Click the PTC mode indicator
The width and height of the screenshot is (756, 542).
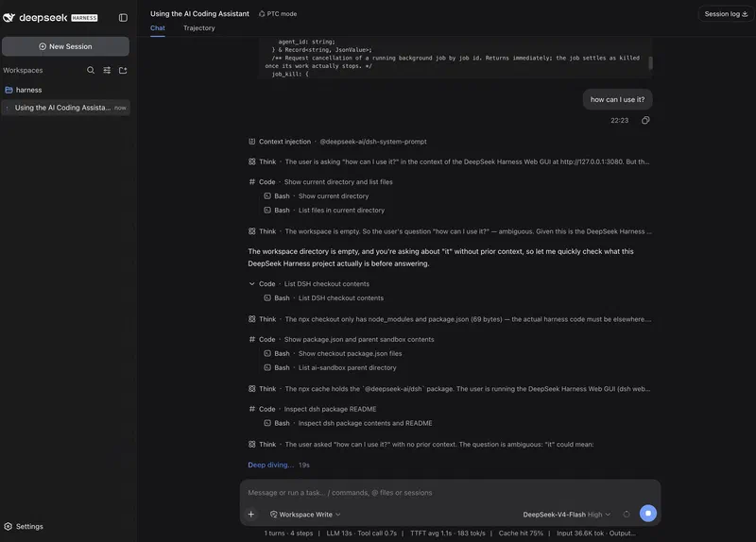tap(278, 14)
